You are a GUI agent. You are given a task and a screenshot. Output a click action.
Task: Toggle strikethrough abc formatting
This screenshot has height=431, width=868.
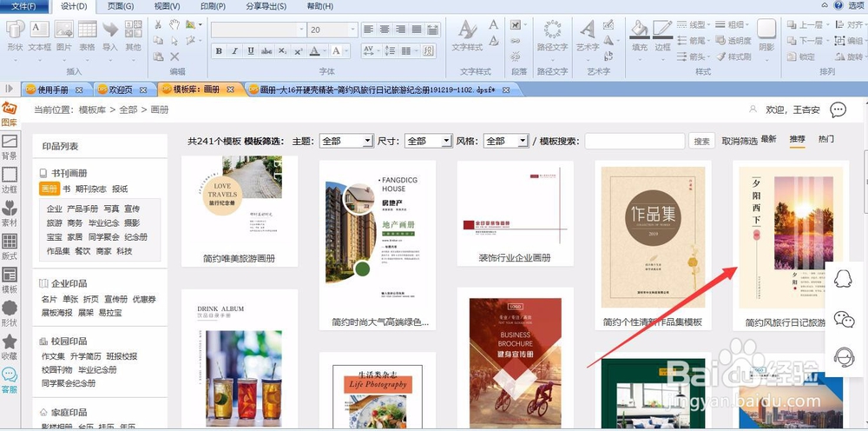266,51
